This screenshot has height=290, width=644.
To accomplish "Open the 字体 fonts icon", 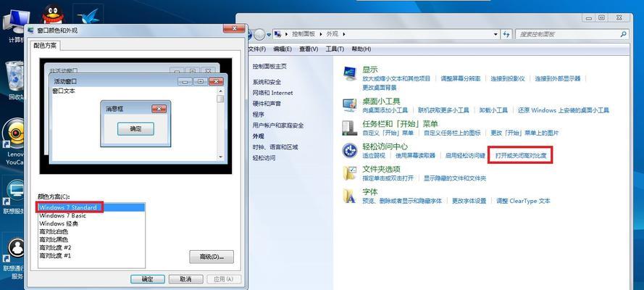I will tap(350, 196).
